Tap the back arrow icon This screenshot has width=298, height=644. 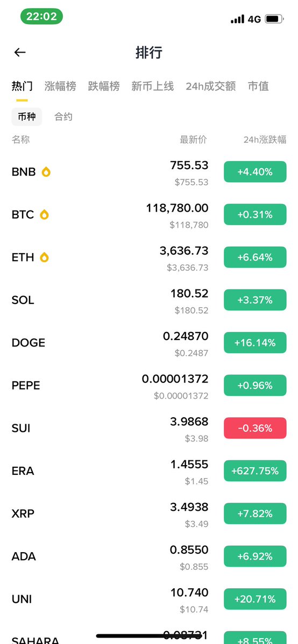pos(20,52)
